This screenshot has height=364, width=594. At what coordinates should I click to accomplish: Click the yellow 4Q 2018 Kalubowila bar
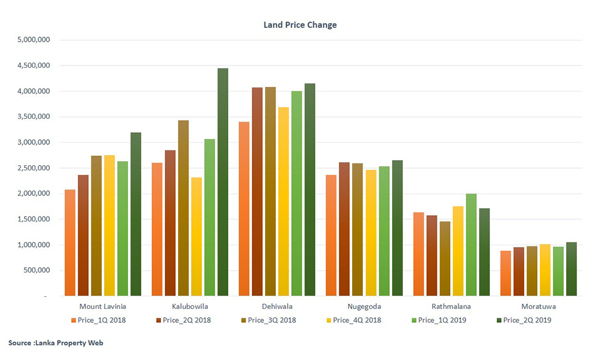(197, 236)
